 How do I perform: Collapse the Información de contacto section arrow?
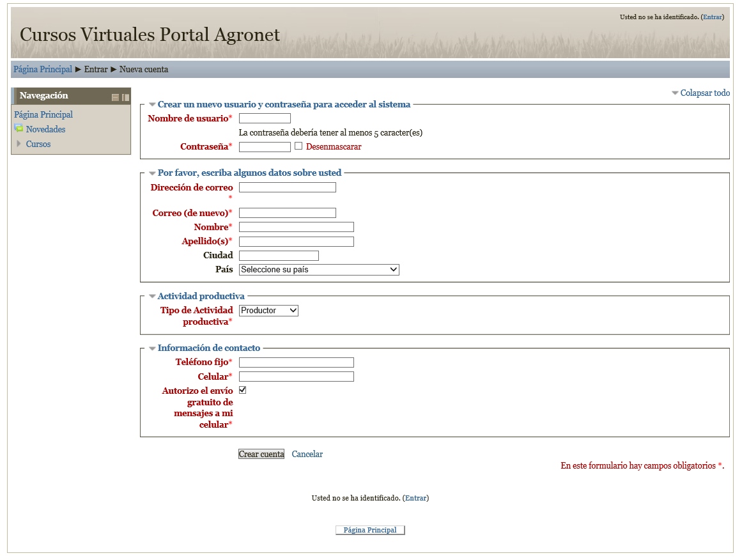click(152, 348)
